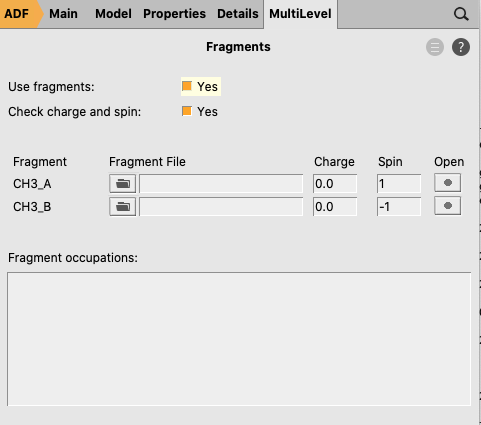
Task: Click the panel list menu icon
Action: pyautogui.click(x=435, y=47)
